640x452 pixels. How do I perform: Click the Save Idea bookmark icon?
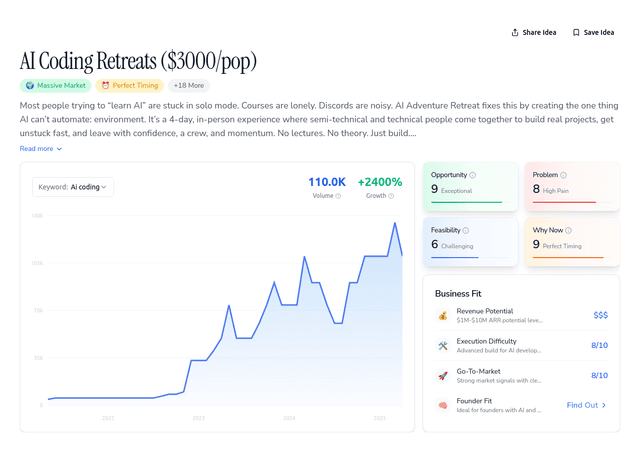(576, 32)
